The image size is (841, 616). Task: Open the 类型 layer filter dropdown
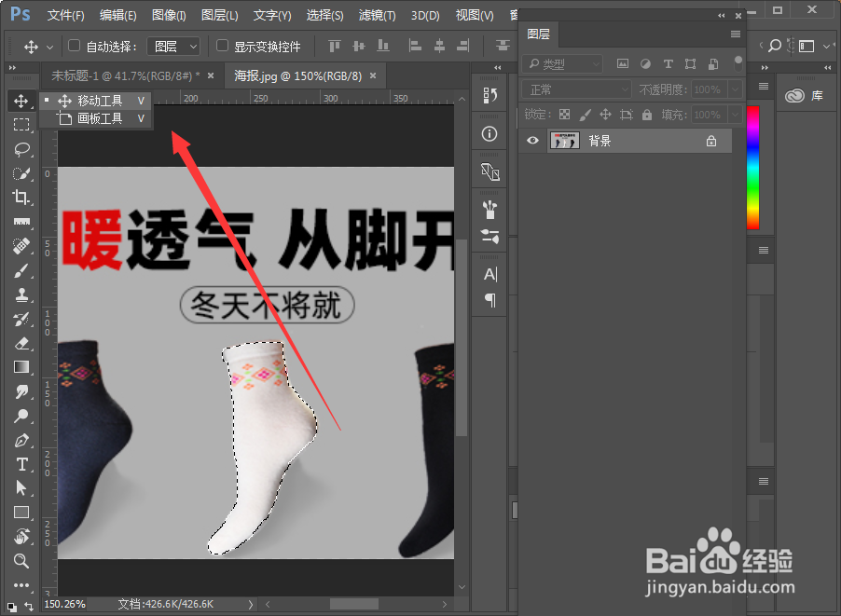tap(563, 63)
